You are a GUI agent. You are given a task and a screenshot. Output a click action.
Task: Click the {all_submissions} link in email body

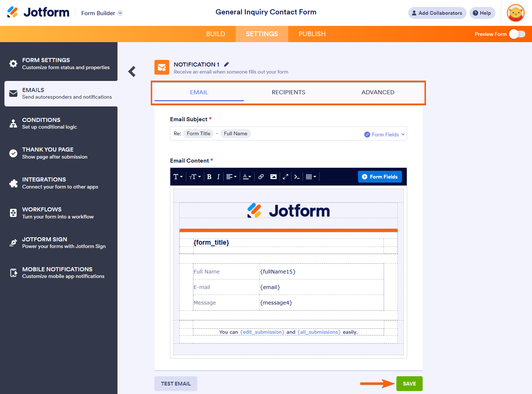pyautogui.click(x=319, y=332)
